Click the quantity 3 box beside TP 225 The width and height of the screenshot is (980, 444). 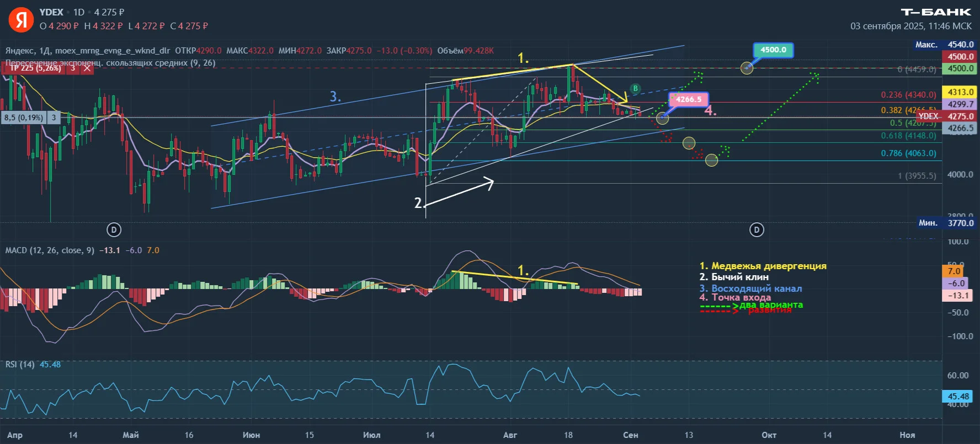tap(73, 68)
